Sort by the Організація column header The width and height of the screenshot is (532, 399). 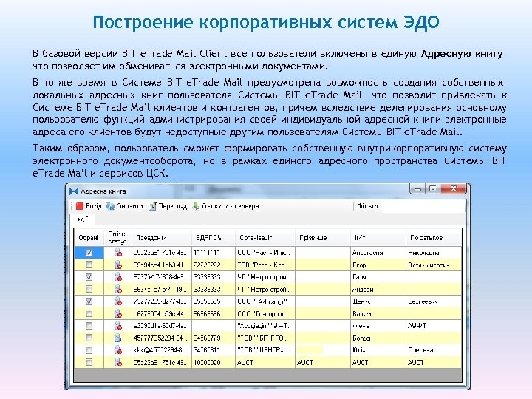[265, 237]
